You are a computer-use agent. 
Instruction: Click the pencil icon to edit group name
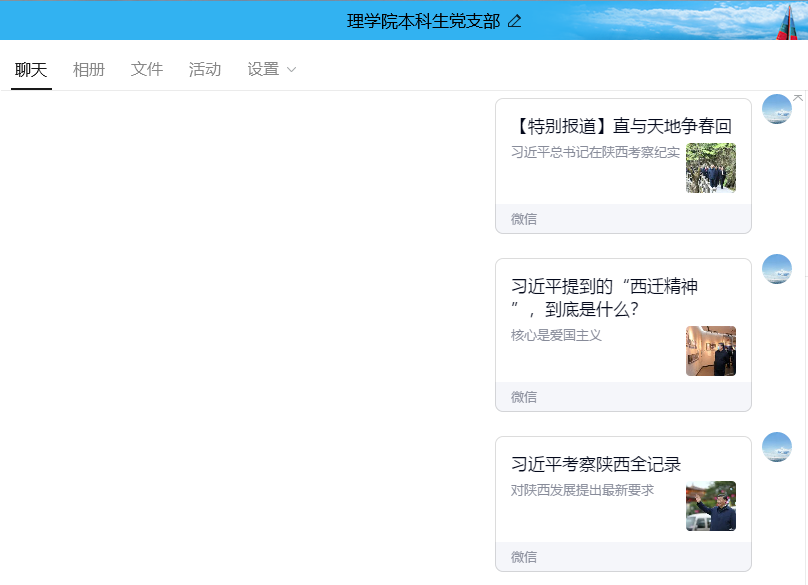(515, 21)
